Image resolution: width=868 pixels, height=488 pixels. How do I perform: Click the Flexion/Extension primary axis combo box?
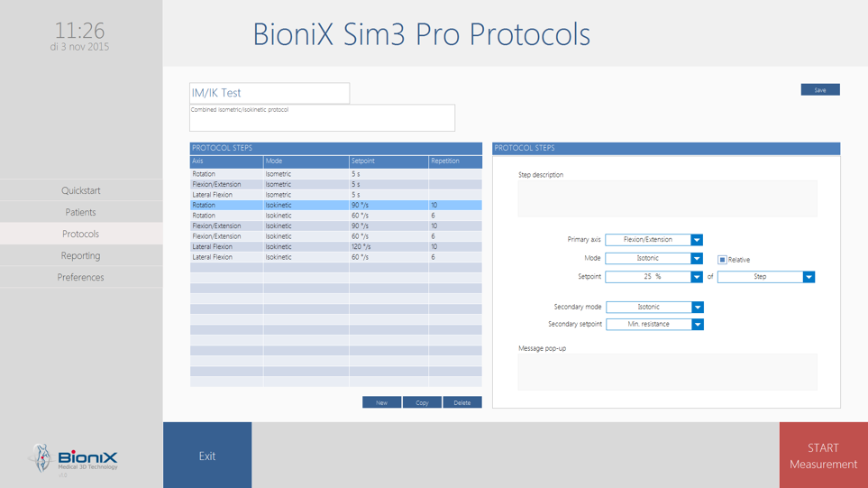[x=653, y=240]
